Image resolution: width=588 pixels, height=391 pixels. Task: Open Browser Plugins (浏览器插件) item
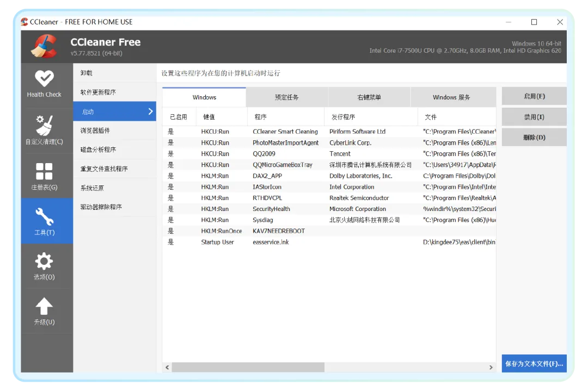(115, 131)
